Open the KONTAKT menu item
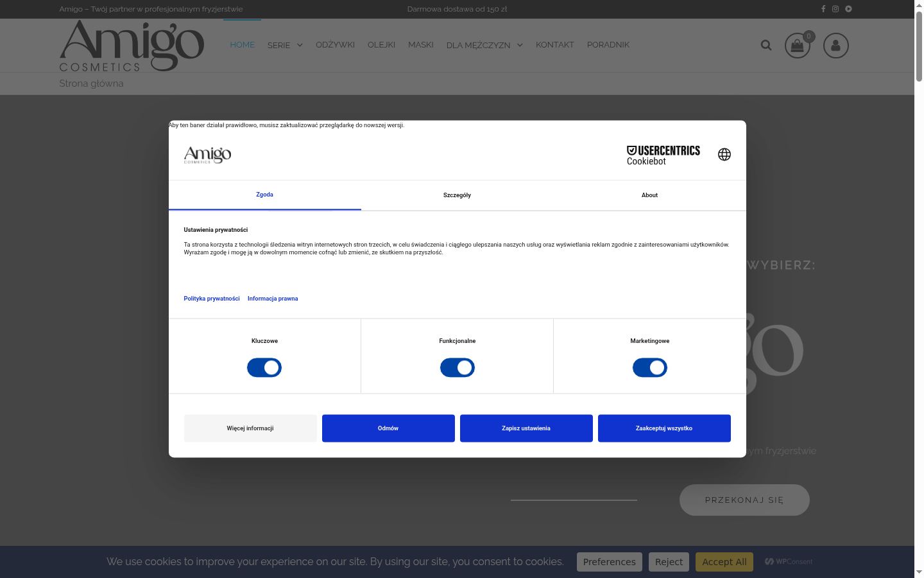 click(x=555, y=44)
